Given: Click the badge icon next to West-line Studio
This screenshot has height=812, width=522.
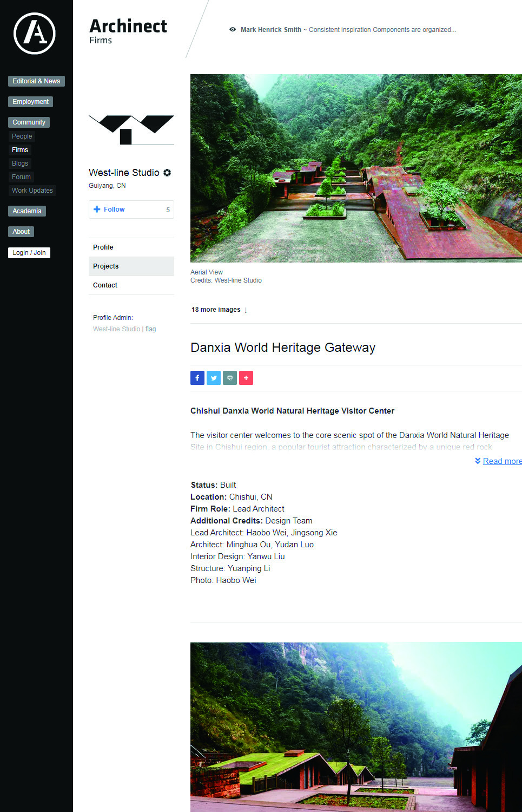Looking at the screenshot, I should click(x=167, y=173).
